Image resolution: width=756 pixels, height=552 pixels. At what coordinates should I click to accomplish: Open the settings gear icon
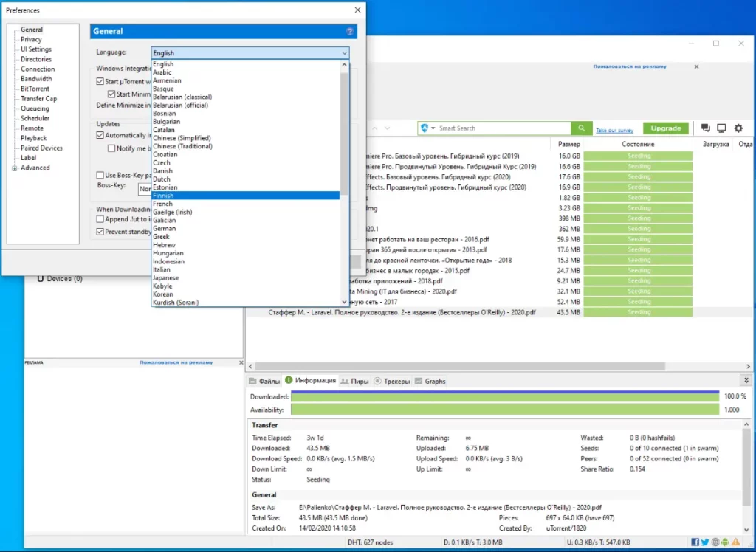[x=738, y=128]
